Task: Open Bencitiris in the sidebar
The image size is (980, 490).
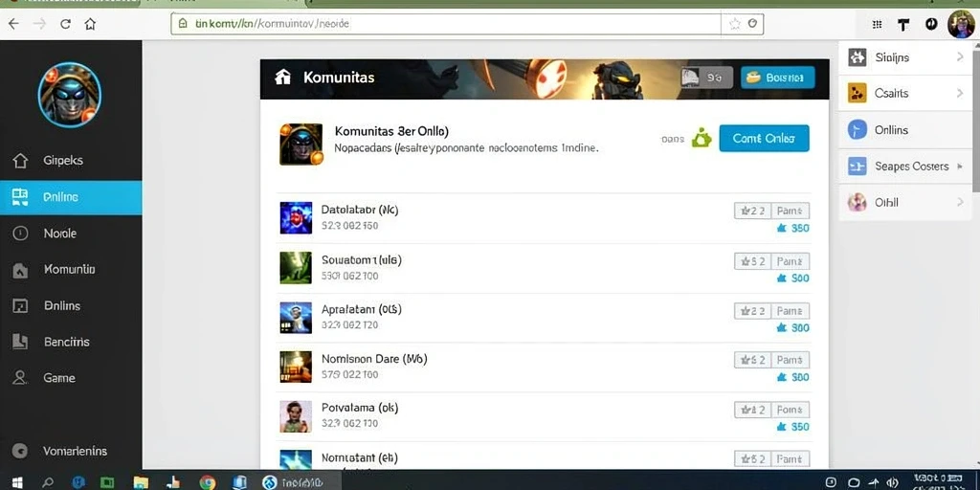Action: [71, 342]
